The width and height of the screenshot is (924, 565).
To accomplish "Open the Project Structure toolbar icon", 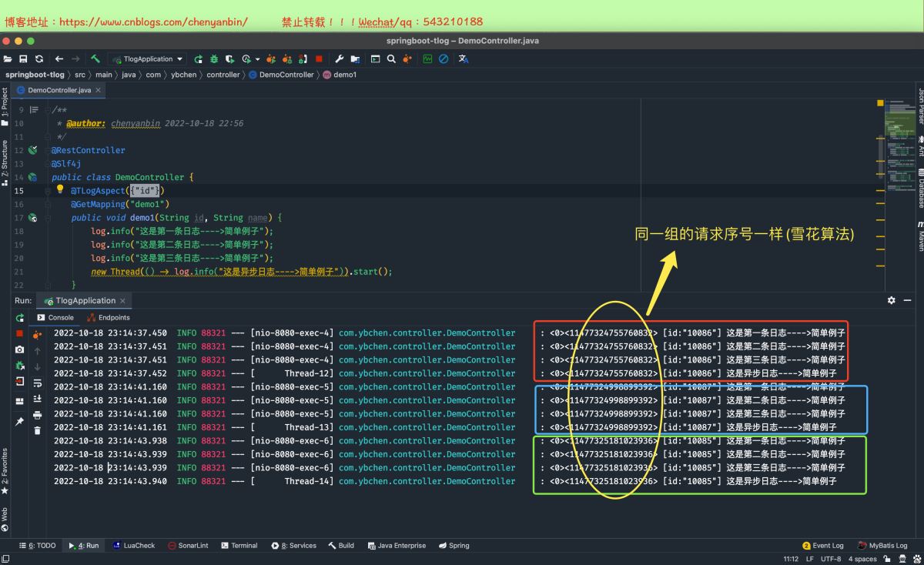I will [355, 59].
